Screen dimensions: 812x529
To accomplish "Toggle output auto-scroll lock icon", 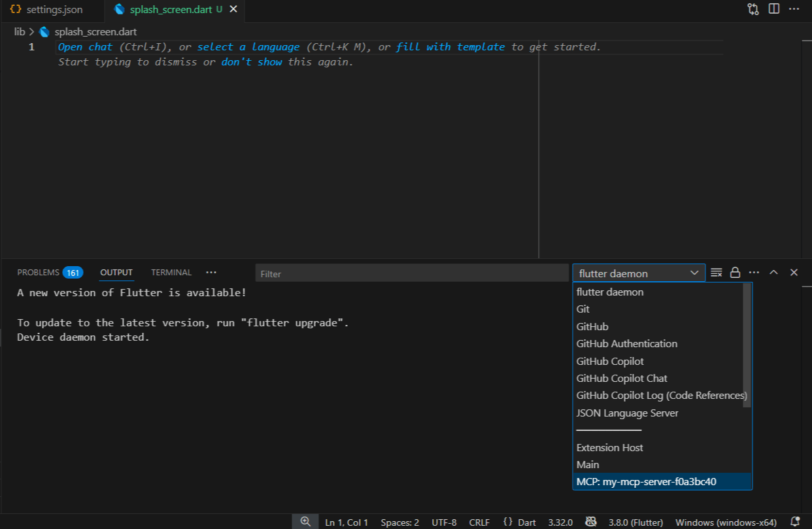I will click(x=736, y=273).
